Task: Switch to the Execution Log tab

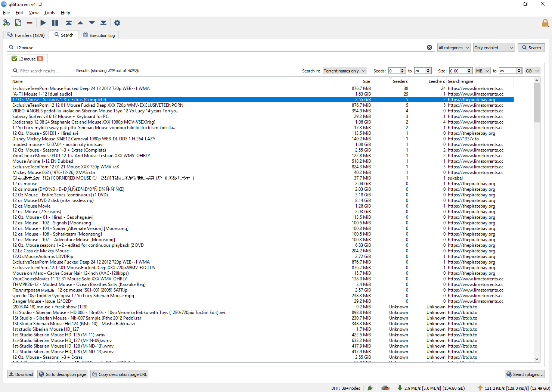Action: 99,35
